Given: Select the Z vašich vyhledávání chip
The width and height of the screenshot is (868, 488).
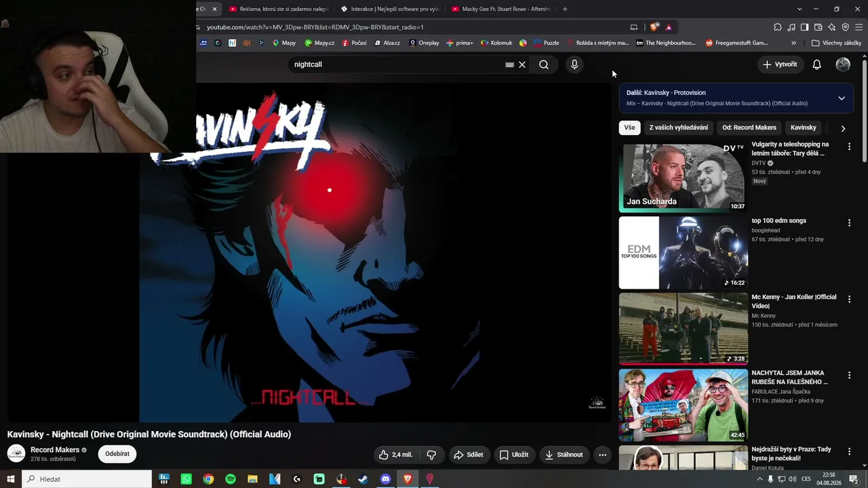Looking at the screenshot, I should (679, 127).
